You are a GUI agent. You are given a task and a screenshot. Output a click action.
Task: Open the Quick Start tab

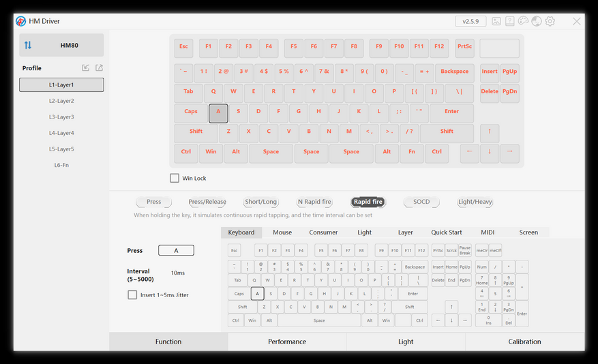pos(446,232)
